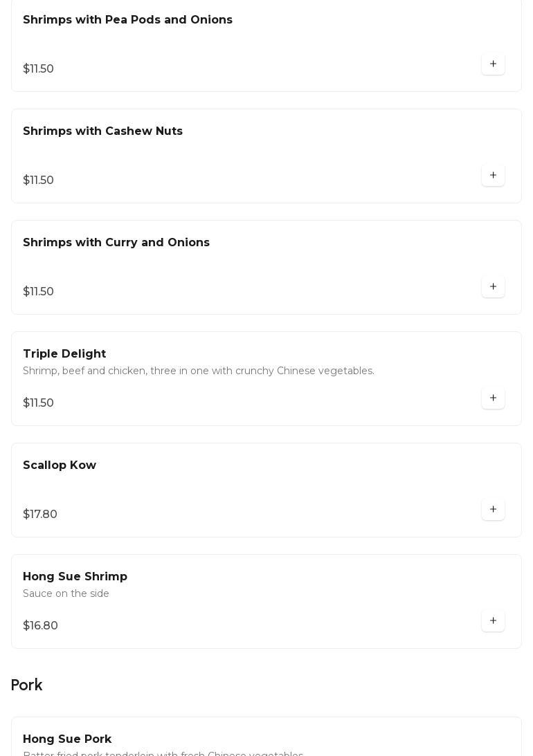Screen dimensions: 533x756
Task: Click the Triple Delight item name
Action: (x=64, y=354)
